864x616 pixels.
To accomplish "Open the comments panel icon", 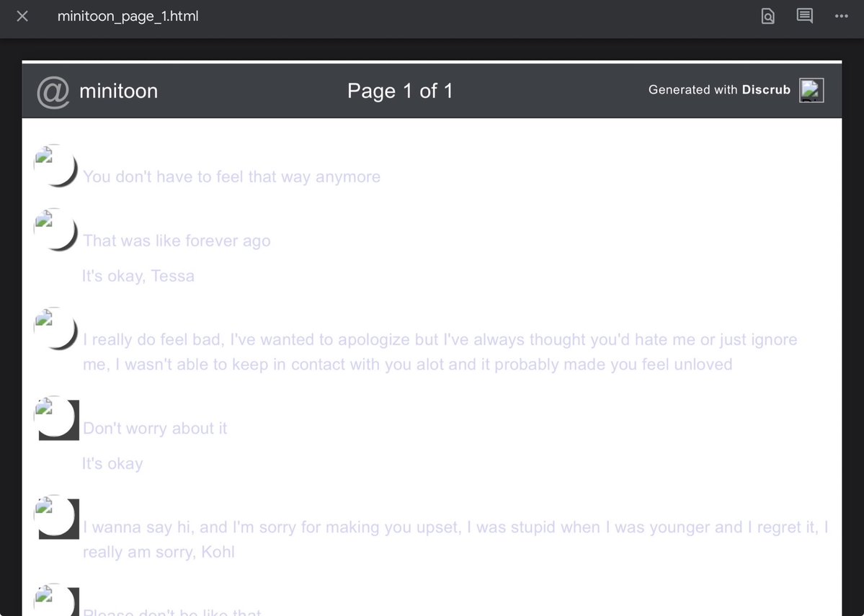I will (804, 16).
